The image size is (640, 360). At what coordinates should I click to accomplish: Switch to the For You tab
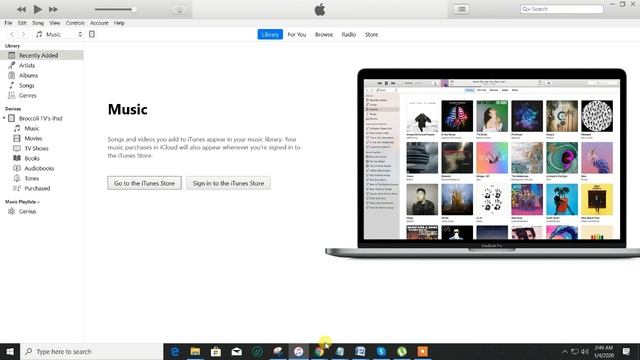297,35
